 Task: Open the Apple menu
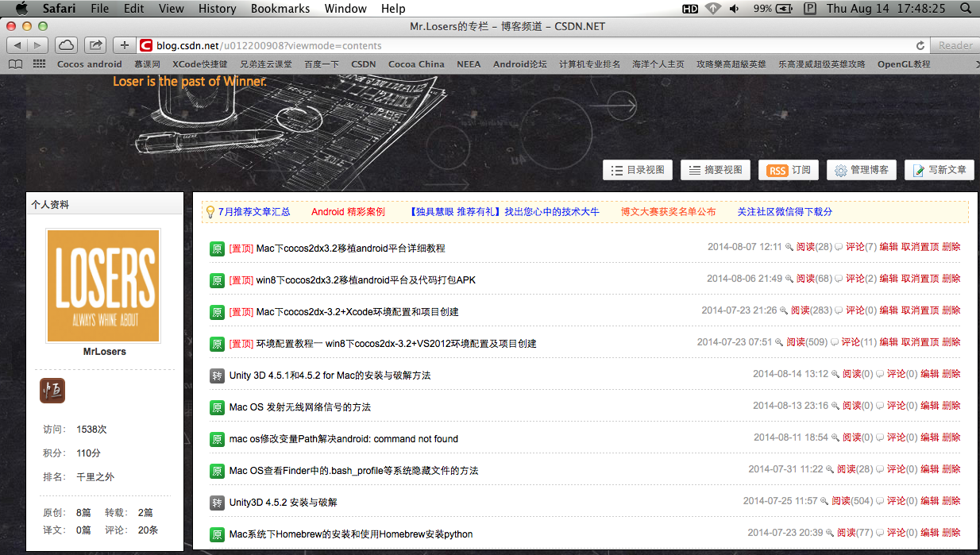[x=21, y=8]
